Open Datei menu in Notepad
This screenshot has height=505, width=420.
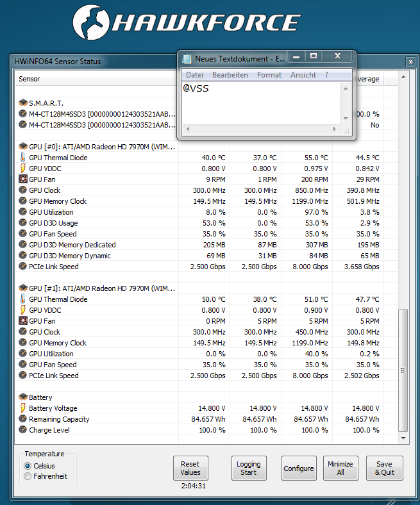tap(195, 75)
